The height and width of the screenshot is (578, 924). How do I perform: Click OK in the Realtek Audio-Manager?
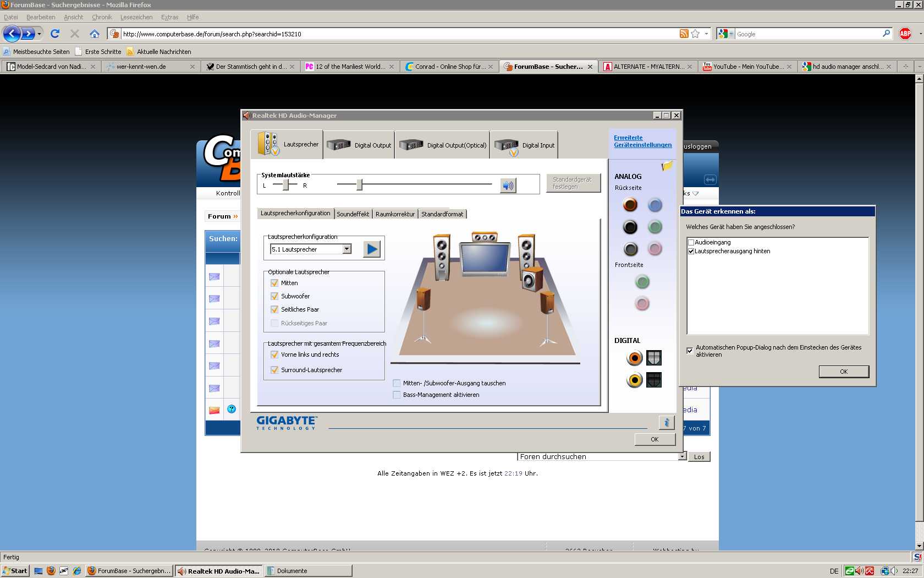click(654, 439)
